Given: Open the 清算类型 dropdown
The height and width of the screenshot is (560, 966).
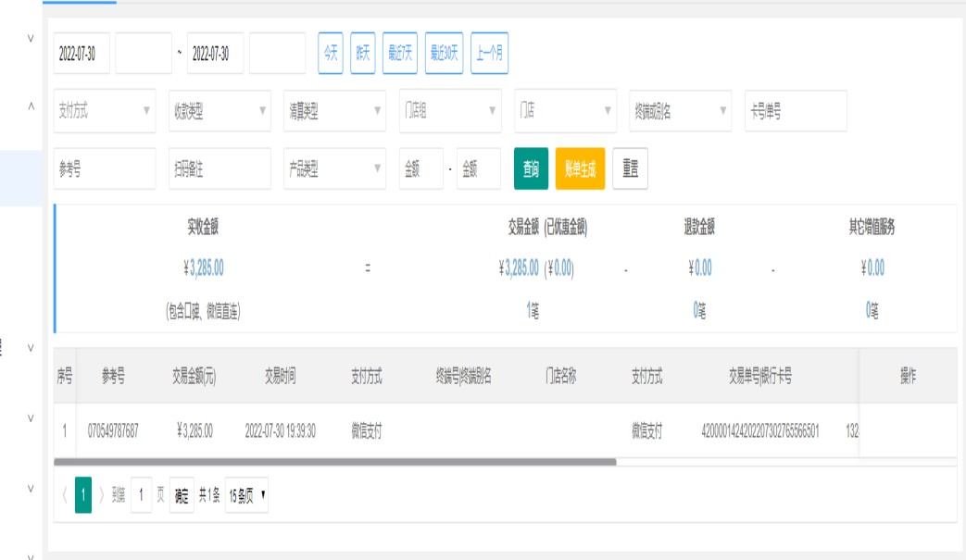Looking at the screenshot, I should coord(334,111).
